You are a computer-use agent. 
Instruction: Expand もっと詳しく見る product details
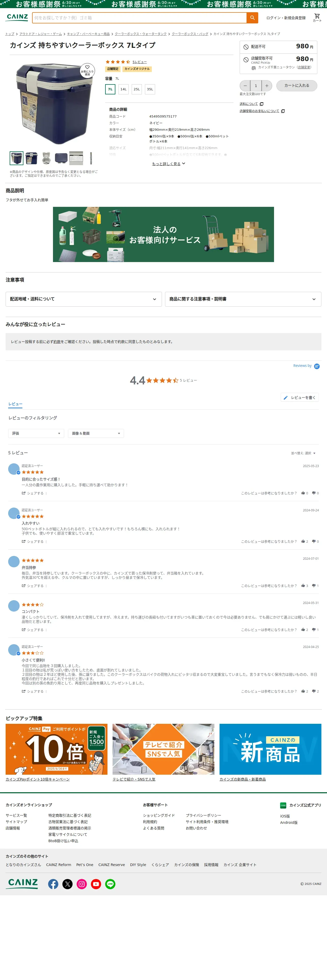click(169, 164)
